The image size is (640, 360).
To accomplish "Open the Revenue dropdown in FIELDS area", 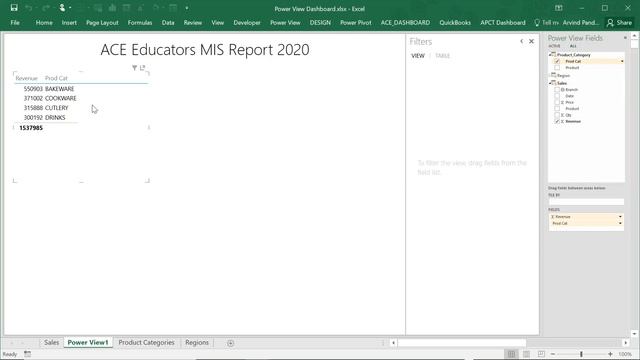I will (x=620, y=217).
